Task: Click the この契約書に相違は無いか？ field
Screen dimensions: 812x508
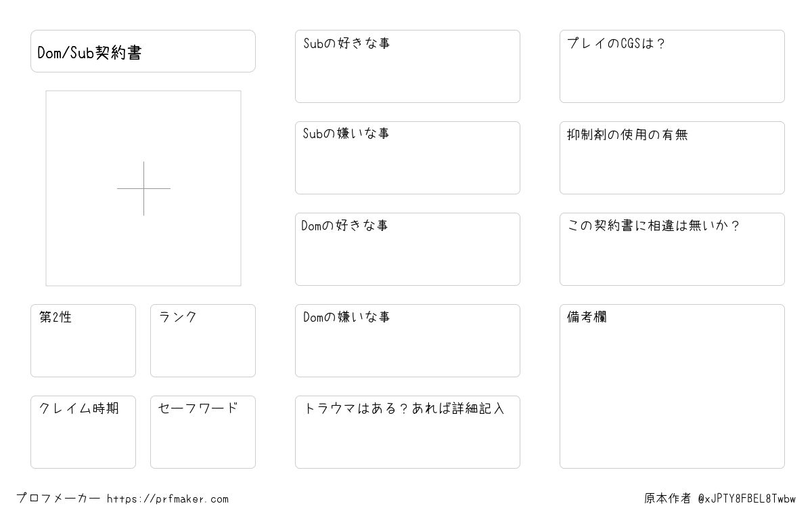Action: (672, 249)
